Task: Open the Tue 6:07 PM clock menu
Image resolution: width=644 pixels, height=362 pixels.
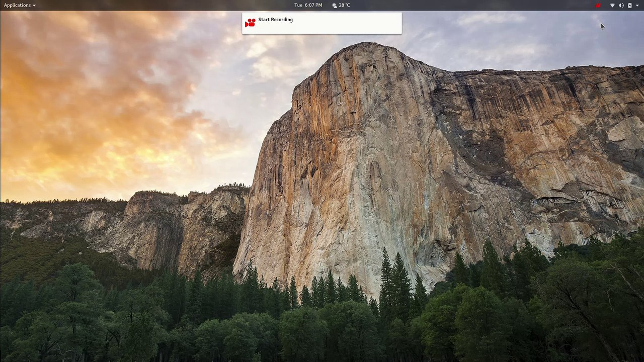Action: [x=308, y=5]
